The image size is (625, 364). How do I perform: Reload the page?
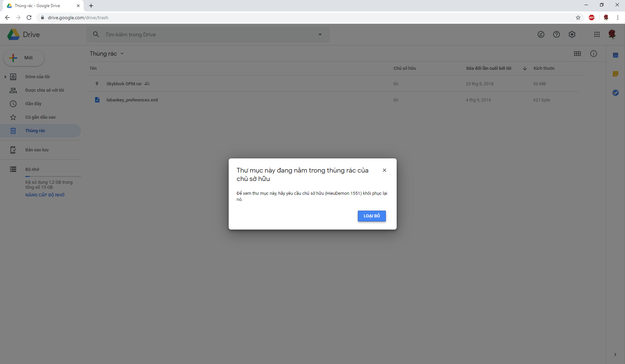(29, 18)
